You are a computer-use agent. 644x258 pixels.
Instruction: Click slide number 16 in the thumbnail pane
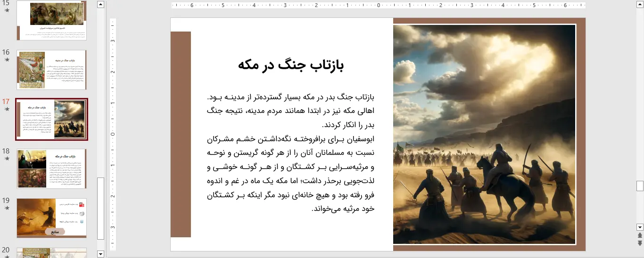pyautogui.click(x=6, y=52)
